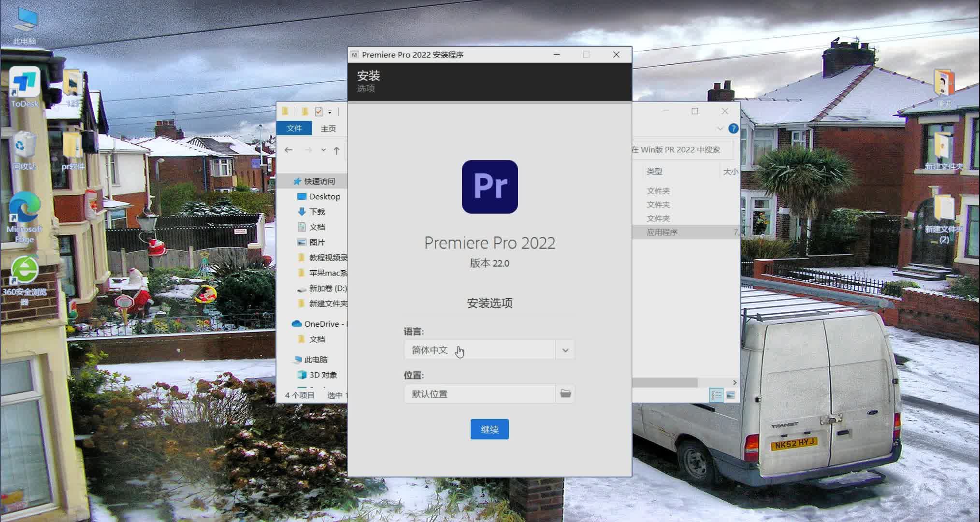Click the 默认位置 install location field
980x522 pixels.
pyautogui.click(x=480, y=394)
